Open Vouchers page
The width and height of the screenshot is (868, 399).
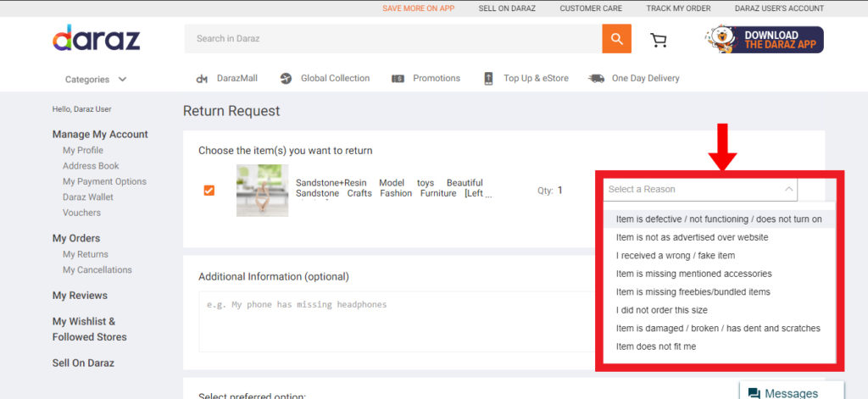82,213
